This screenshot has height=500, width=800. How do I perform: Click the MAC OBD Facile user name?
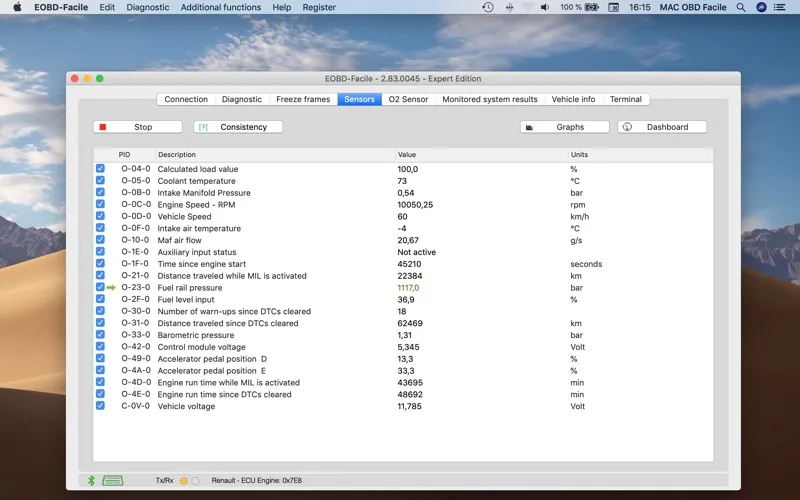[693, 7]
